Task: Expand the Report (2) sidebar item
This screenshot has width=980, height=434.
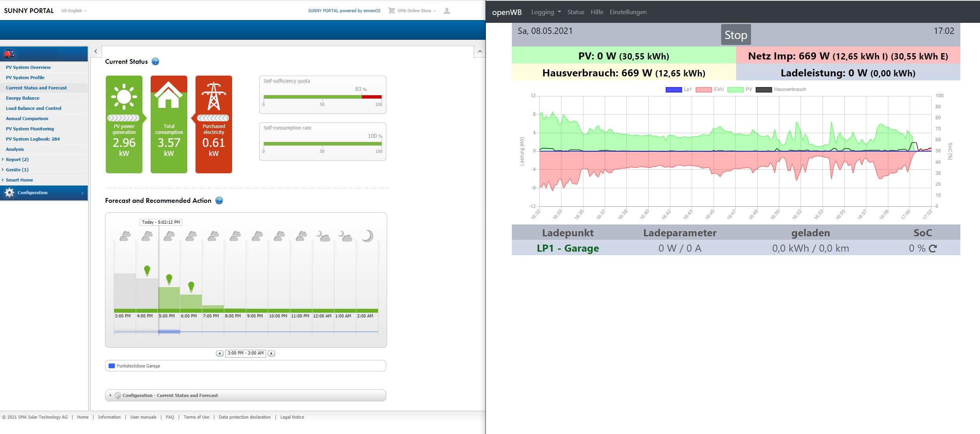Action: (x=17, y=160)
